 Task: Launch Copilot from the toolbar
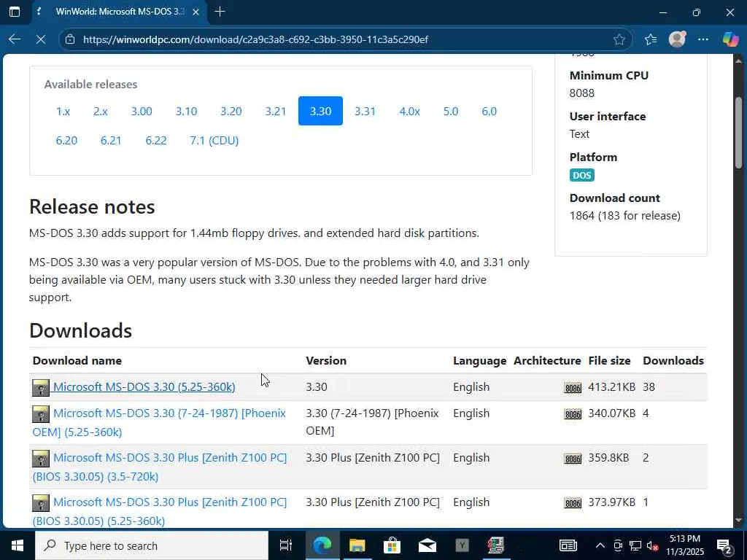pos(730,39)
